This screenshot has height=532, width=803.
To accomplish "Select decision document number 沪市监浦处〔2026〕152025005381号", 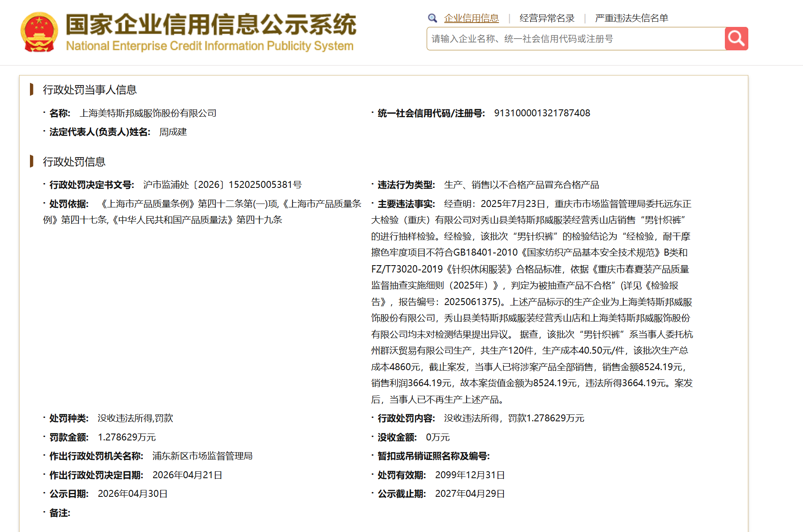I will (x=222, y=185).
